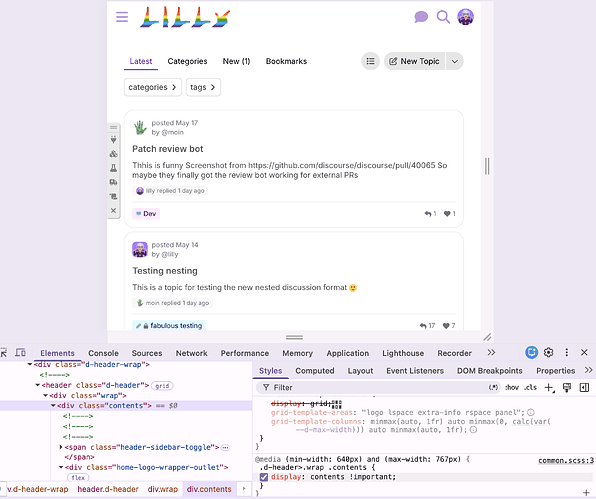This screenshot has width=596, height=499.
Task: Select the Bookmarks navigation tab
Action: 286,61
